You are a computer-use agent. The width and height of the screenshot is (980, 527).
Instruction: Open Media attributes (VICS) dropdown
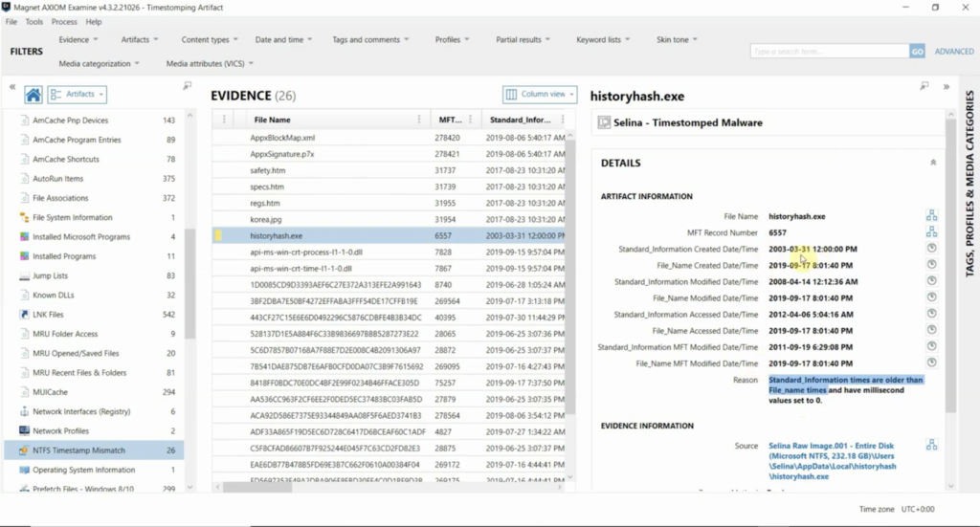[x=210, y=63]
